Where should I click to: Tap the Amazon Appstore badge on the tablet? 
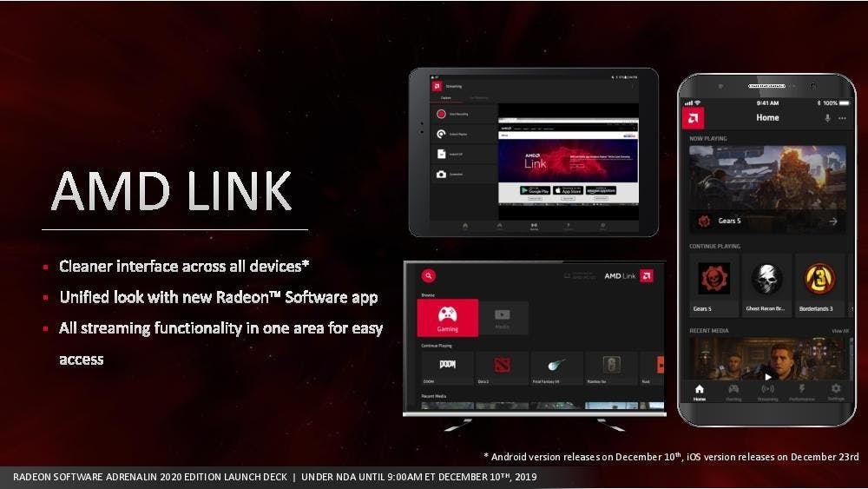(x=601, y=190)
